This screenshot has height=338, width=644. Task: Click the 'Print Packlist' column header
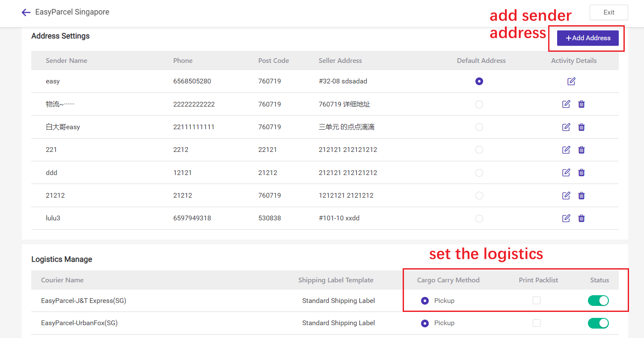point(539,280)
